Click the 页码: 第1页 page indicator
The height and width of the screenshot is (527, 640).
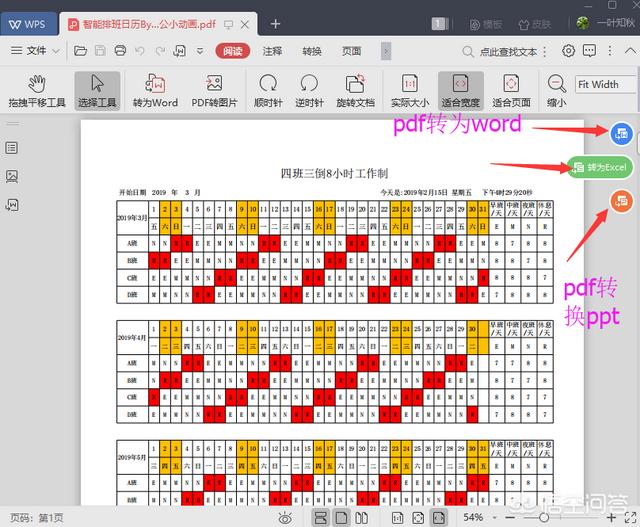(37, 518)
